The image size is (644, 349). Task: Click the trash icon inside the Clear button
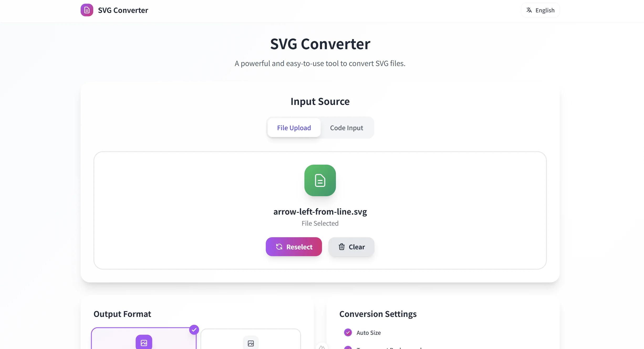[x=341, y=247]
